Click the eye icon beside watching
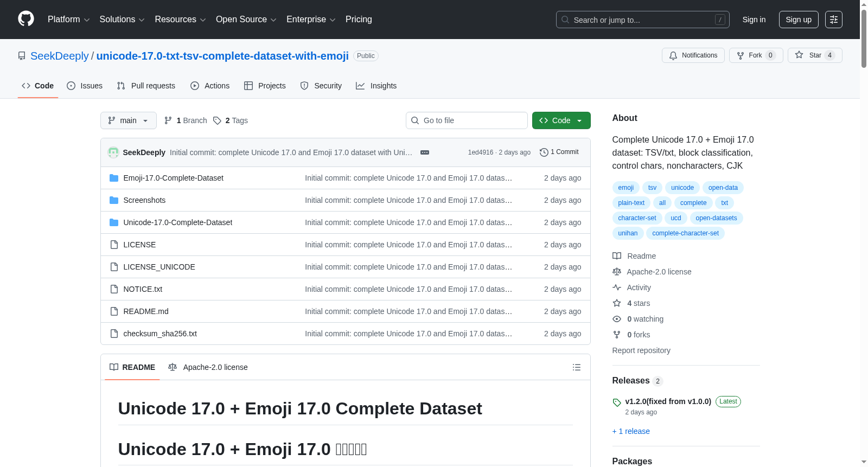The image size is (868, 467). (617, 319)
